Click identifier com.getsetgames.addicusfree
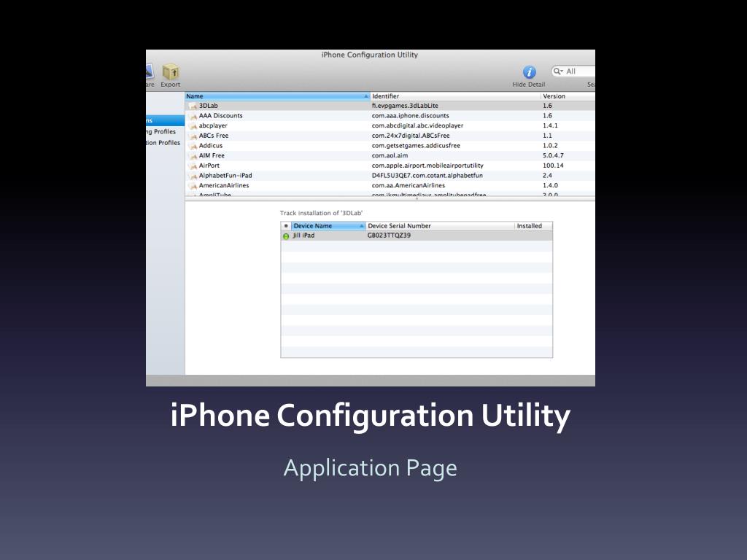Image resolution: width=747 pixels, height=560 pixels. pos(416,146)
